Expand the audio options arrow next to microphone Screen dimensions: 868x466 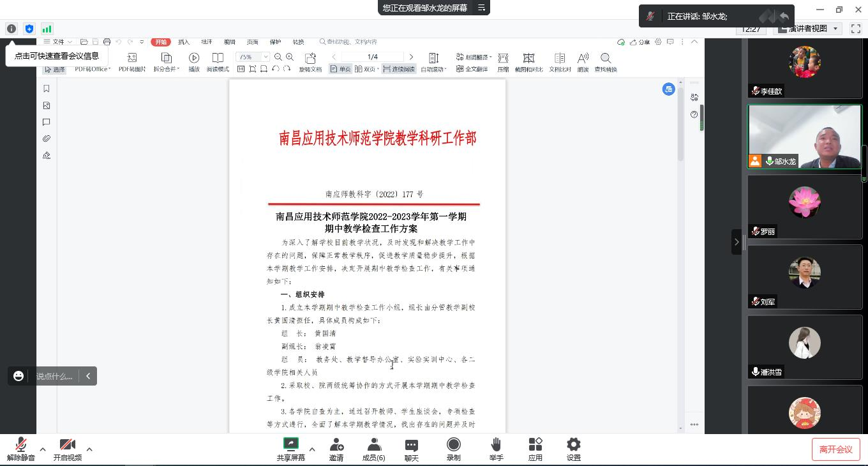[x=43, y=449]
